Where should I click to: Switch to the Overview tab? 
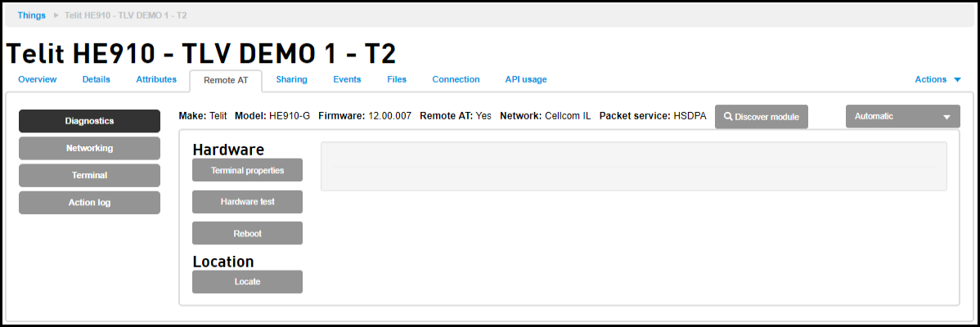point(38,79)
